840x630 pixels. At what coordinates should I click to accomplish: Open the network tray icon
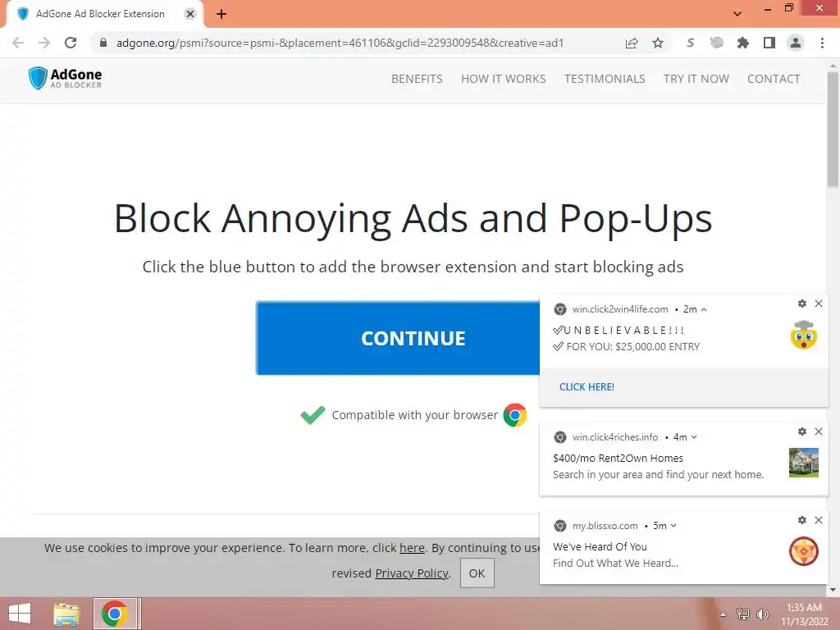point(743,614)
